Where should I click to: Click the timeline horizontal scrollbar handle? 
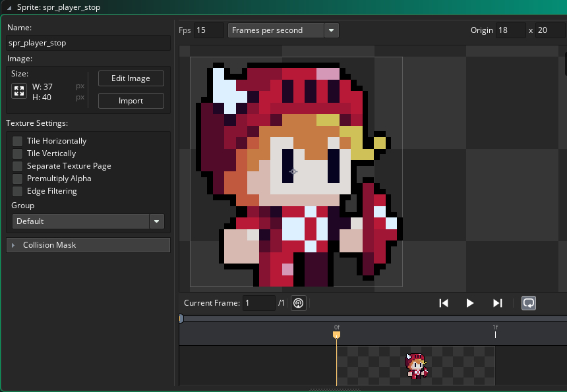point(181,318)
